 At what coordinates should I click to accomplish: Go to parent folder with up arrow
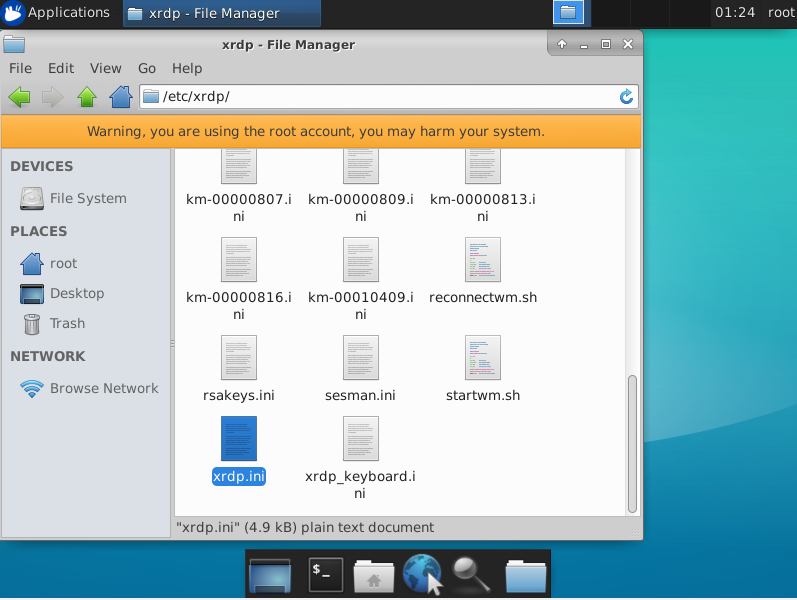(x=87, y=97)
